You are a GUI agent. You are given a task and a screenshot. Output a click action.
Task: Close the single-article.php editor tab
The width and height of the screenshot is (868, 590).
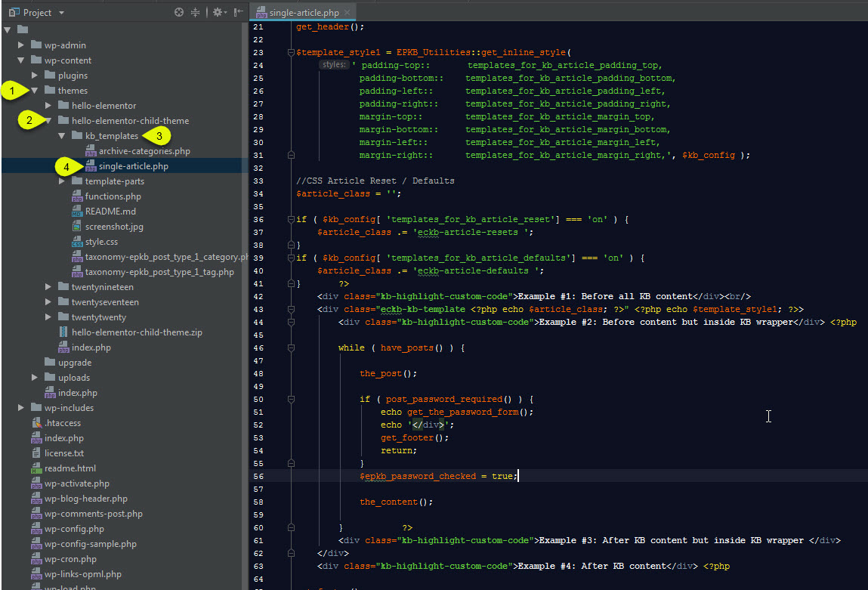click(x=347, y=13)
